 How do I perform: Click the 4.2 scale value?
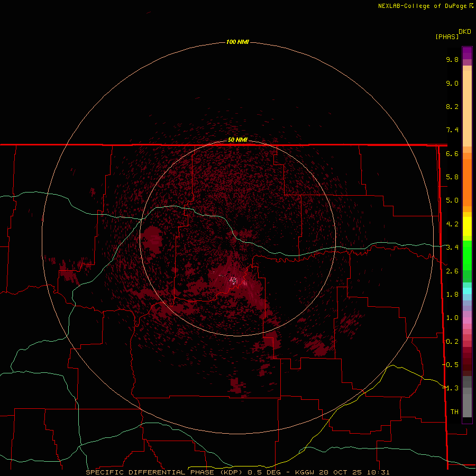(452, 224)
